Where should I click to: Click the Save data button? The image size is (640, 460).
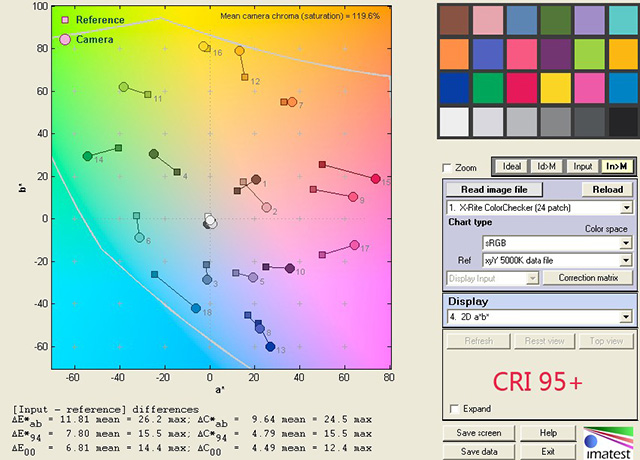(x=479, y=451)
